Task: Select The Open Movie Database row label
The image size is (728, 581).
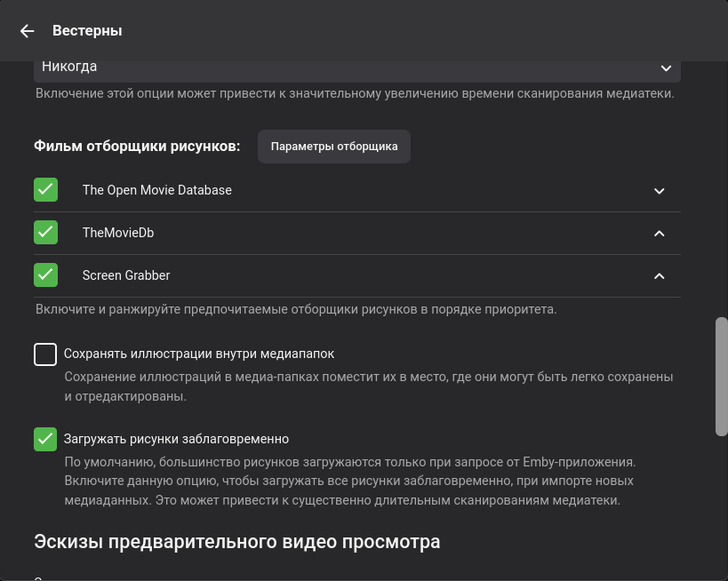Action: click(x=157, y=190)
